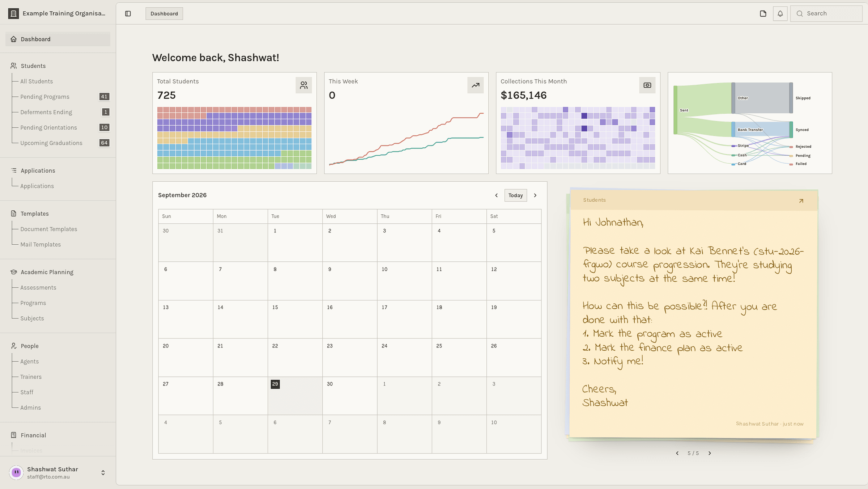Toggle the sidebar panel icon
868x489 pixels.
(x=128, y=13)
